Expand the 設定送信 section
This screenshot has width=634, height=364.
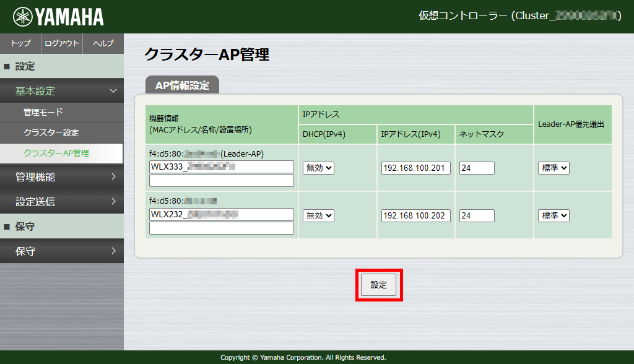pyautogui.click(x=62, y=201)
